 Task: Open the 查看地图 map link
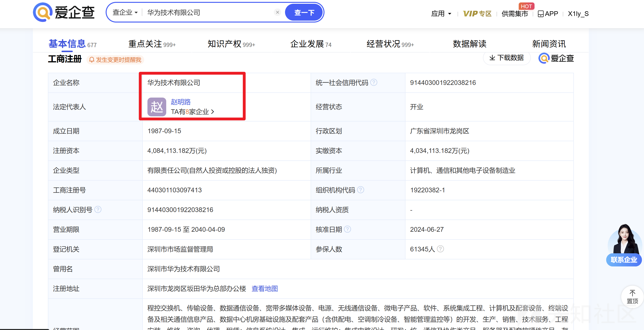(265, 288)
